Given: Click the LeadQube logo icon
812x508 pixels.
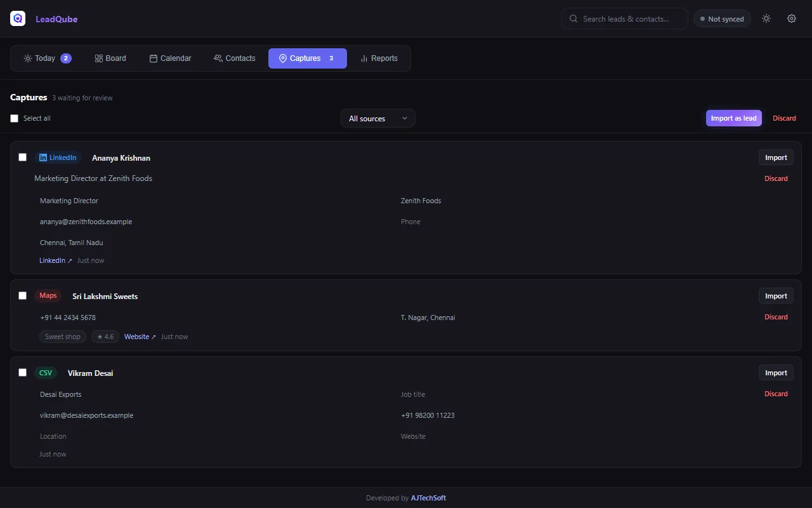Looking at the screenshot, I should pyautogui.click(x=18, y=18).
